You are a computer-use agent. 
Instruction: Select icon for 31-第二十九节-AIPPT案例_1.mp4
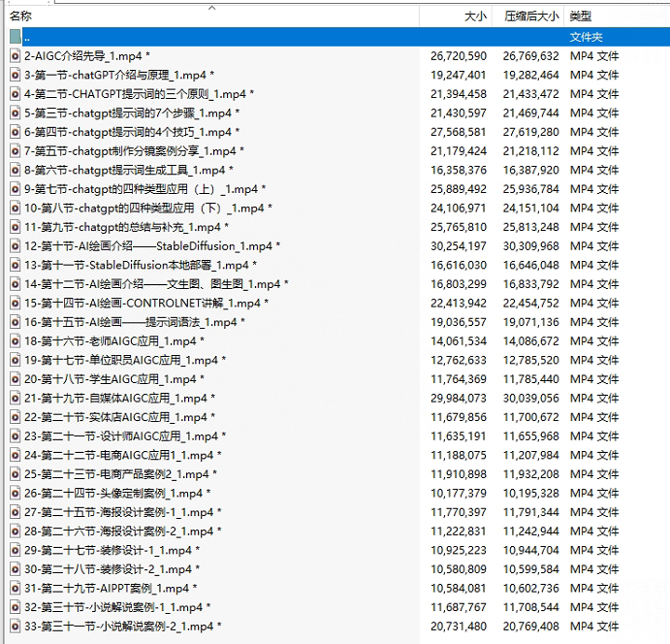click(15, 588)
